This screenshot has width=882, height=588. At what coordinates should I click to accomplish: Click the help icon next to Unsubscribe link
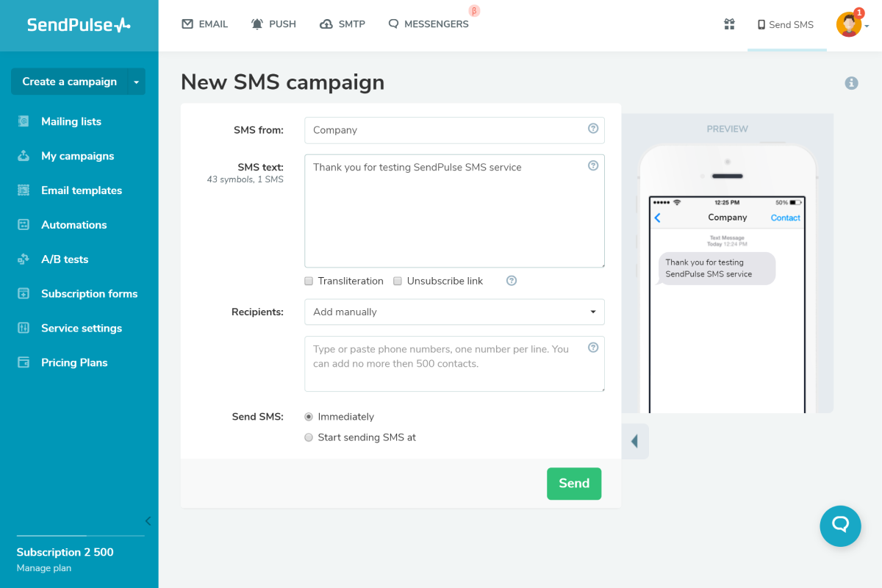(x=512, y=281)
